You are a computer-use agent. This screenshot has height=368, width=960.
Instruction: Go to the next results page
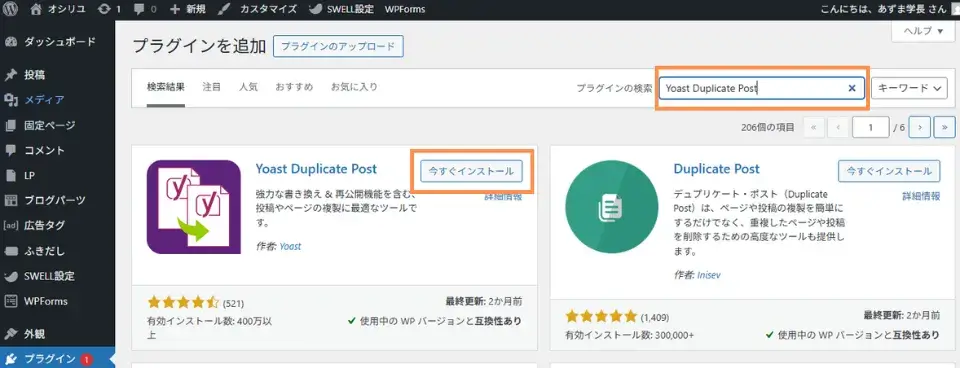[920, 127]
